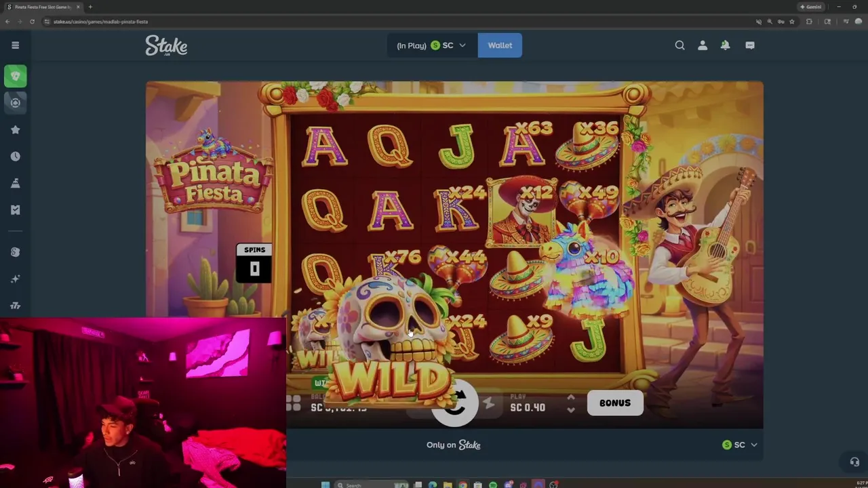Open Recent clock icon in sidebar
868x488 pixels.
(15, 156)
